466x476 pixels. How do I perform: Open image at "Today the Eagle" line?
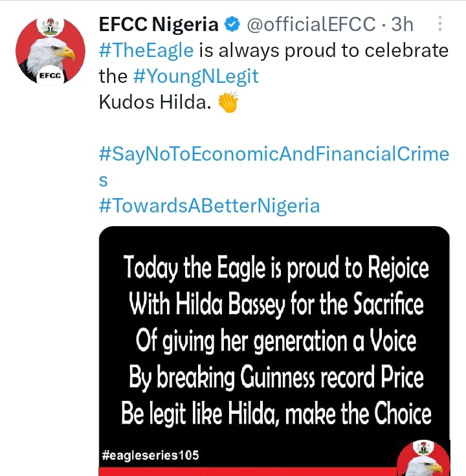(x=276, y=267)
